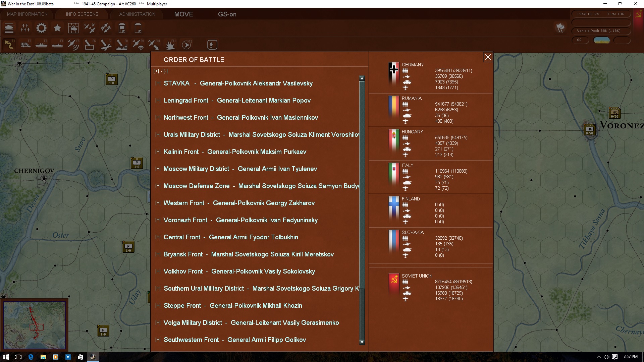Screen dimensions: 644x362
Task: Open the Windows Start menu
Action: (x=6, y=357)
